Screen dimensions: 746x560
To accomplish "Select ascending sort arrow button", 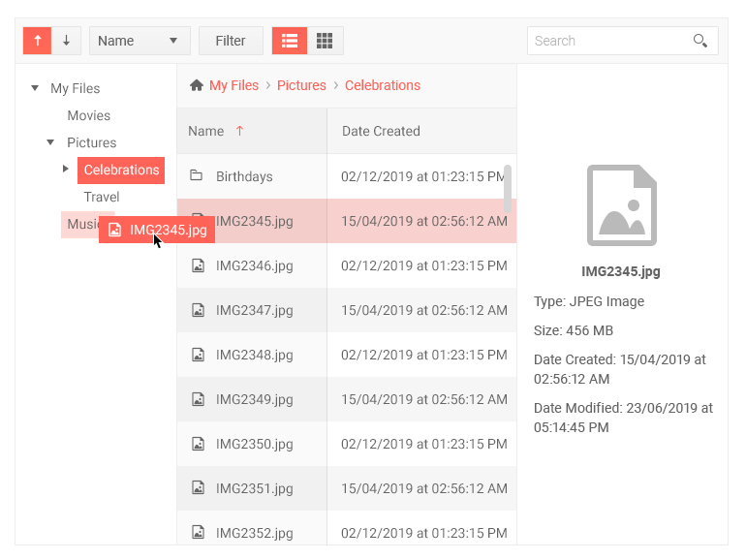I will coord(38,41).
